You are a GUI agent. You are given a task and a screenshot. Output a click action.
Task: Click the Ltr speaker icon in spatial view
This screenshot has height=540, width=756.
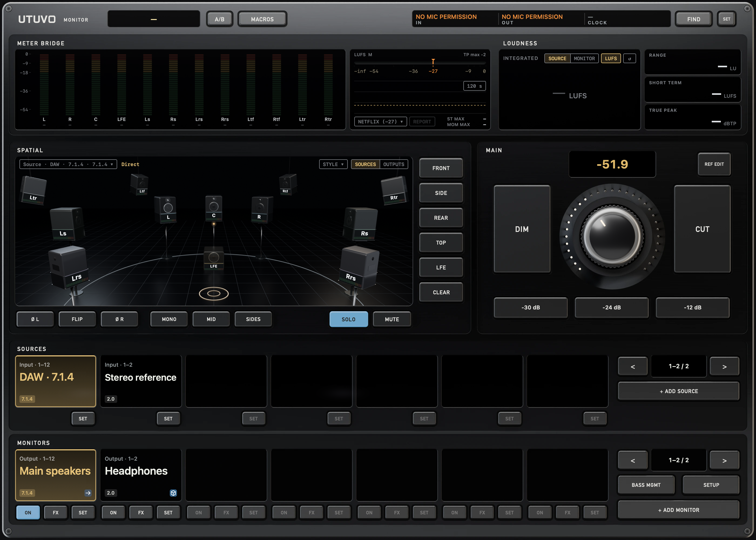[x=33, y=190]
